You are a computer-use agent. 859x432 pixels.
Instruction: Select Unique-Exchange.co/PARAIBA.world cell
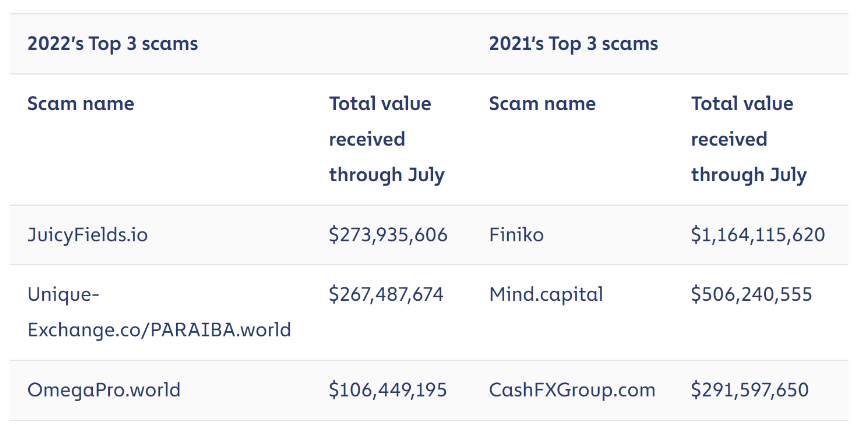159,312
